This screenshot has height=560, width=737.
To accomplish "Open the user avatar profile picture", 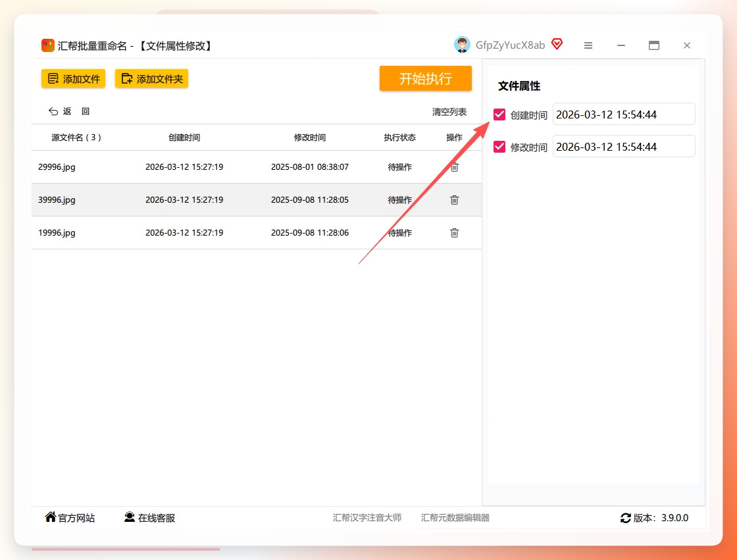I will coord(462,45).
